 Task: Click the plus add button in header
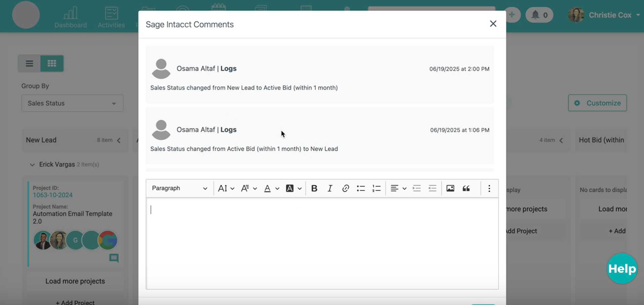pos(512,15)
